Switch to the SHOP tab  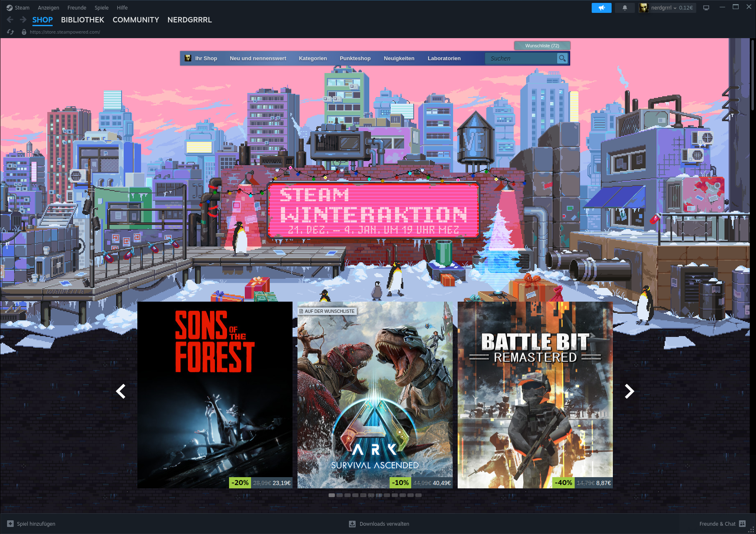[42, 20]
